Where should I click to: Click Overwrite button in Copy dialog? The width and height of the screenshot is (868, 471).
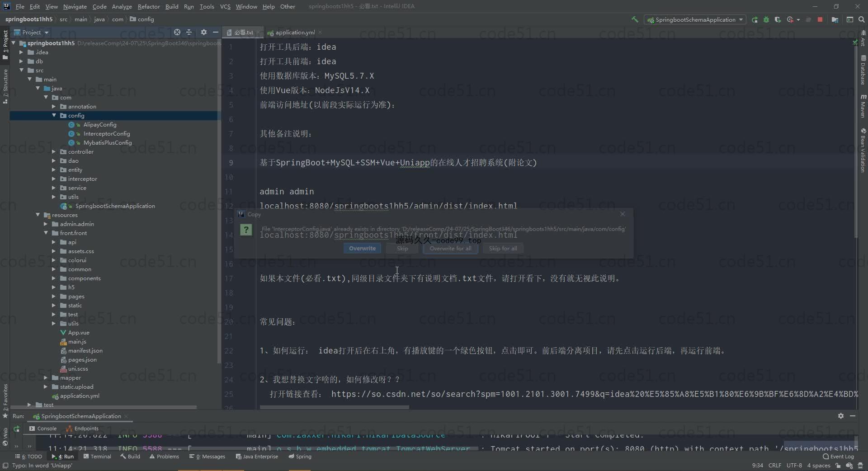pyautogui.click(x=362, y=248)
